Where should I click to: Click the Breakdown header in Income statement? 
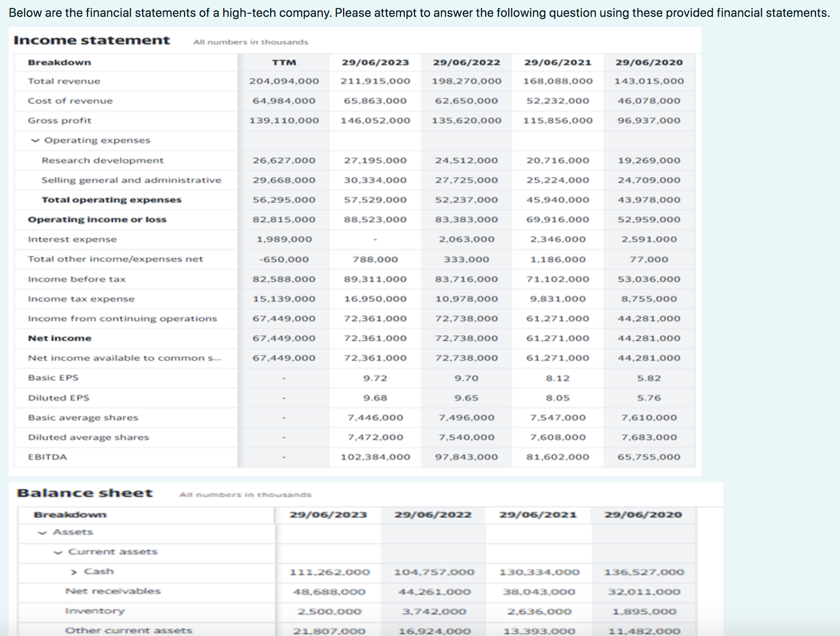[59, 62]
